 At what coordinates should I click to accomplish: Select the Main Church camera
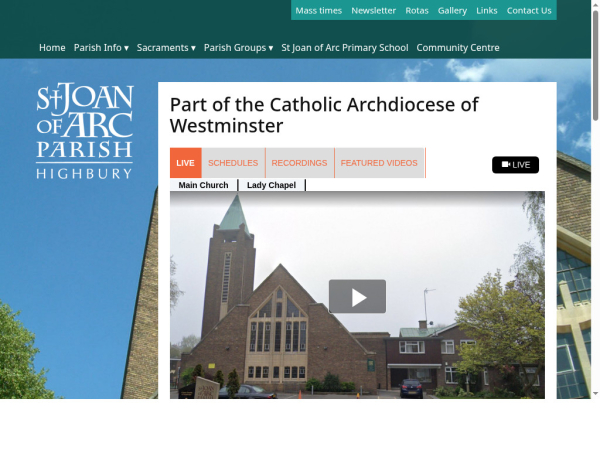pyautogui.click(x=203, y=185)
